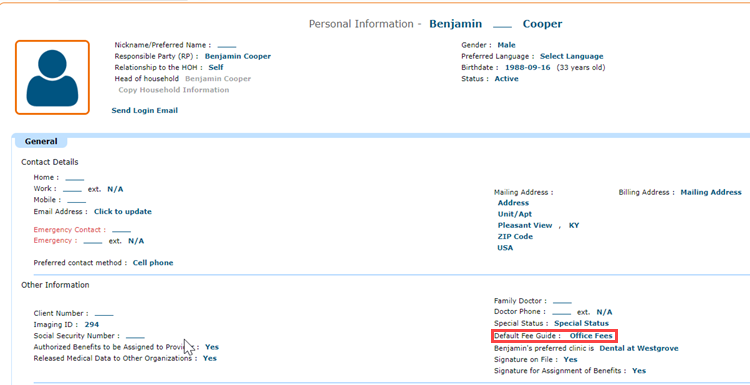Click Copy Household Information

[174, 90]
